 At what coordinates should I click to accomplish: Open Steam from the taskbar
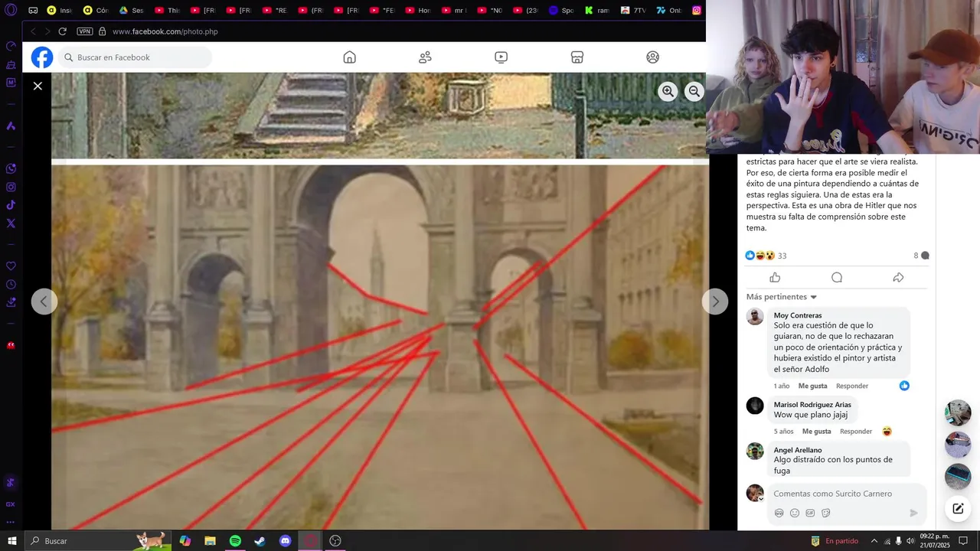pos(260,541)
